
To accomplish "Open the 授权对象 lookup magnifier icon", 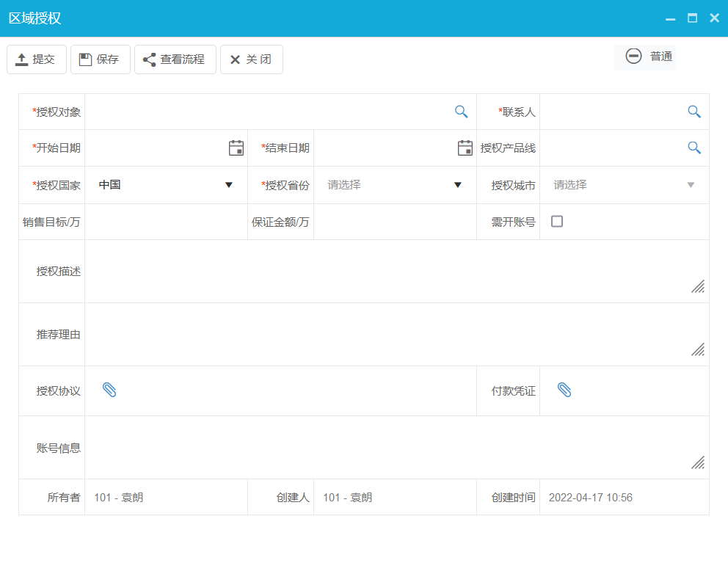I will (x=461, y=111).
